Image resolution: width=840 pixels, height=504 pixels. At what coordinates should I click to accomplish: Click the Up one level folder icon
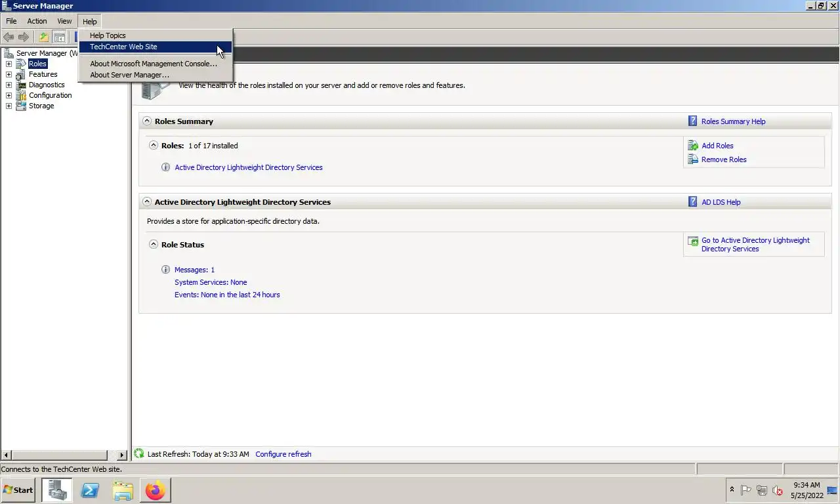(x=44, y=37)
